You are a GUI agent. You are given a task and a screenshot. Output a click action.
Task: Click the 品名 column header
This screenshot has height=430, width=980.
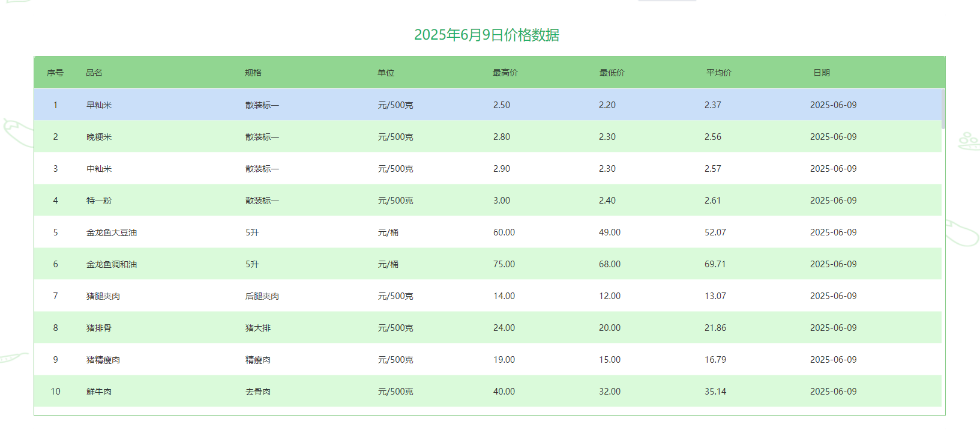(94, 73)
